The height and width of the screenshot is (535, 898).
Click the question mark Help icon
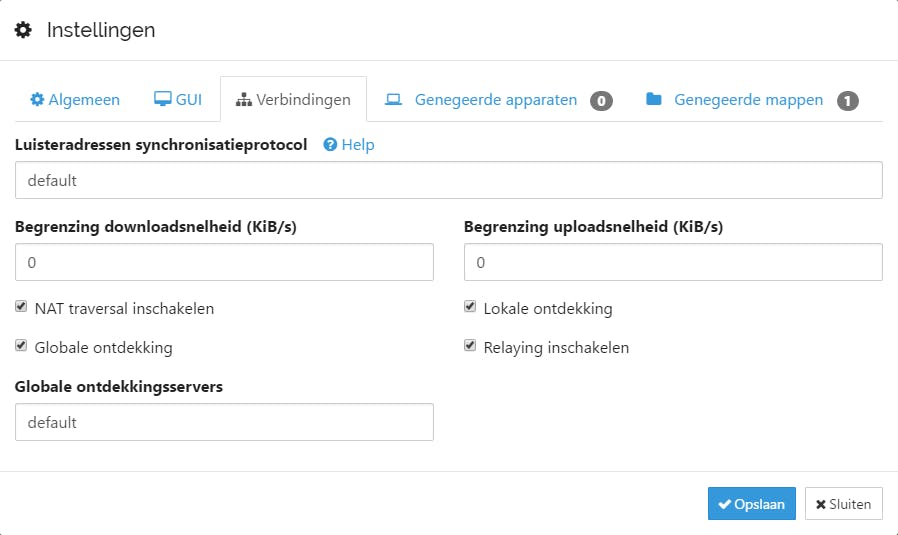(330, 145)
